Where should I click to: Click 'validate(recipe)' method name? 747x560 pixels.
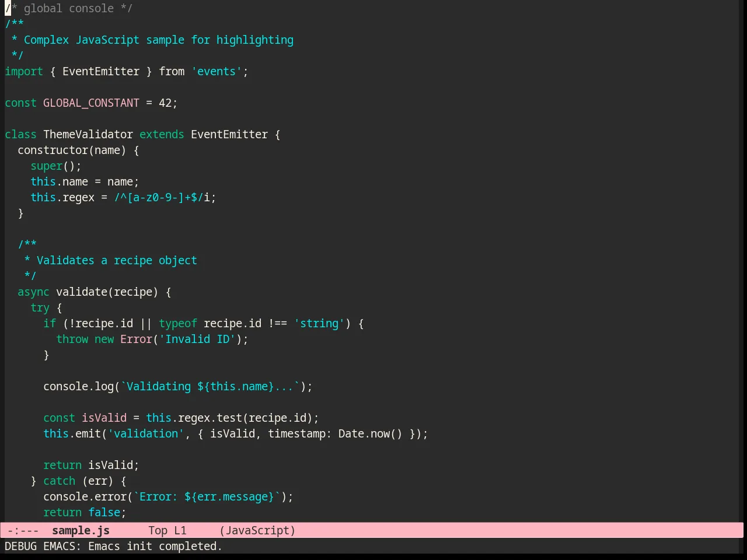pyautogui.click(x=107, y=292)
